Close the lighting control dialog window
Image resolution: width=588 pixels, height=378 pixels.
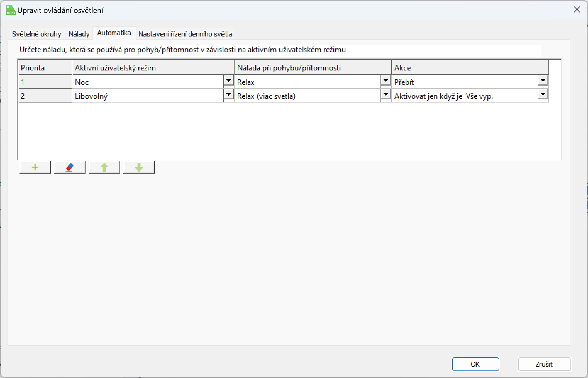[x=577, y=10]
